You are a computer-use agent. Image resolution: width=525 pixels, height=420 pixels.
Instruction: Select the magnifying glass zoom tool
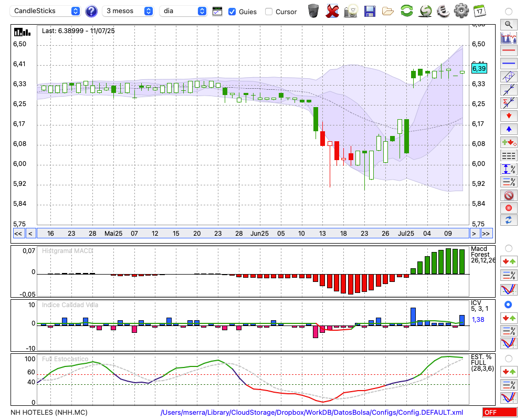(x=509, y=25)
